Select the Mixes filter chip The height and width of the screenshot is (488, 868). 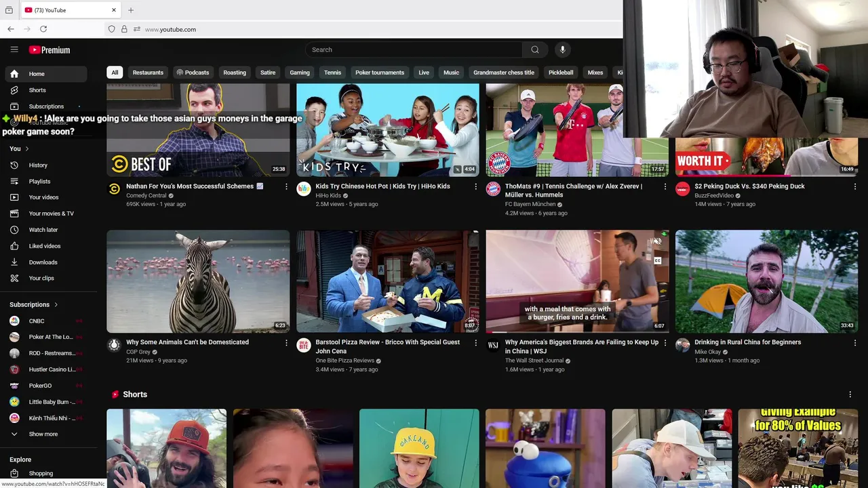click(x=595, y=73)
